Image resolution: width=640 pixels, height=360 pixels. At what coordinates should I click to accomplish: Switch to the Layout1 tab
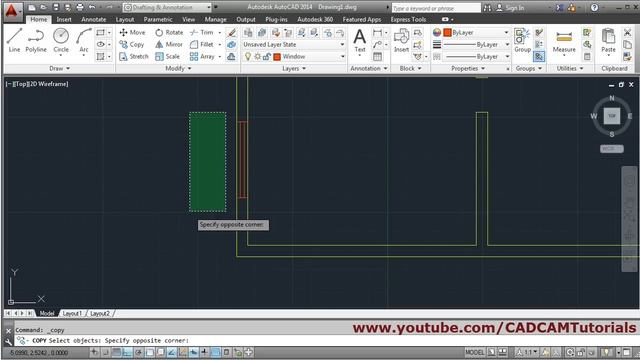tap(72, 313)
